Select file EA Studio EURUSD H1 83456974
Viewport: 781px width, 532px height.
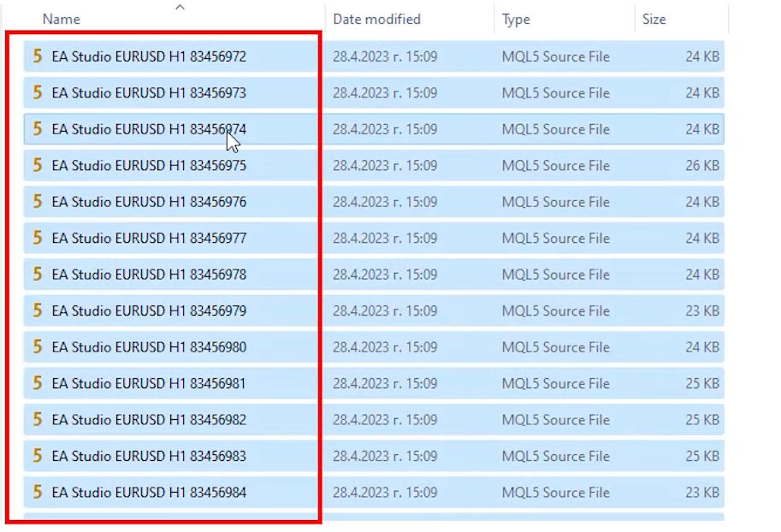[x=149, y=129]
